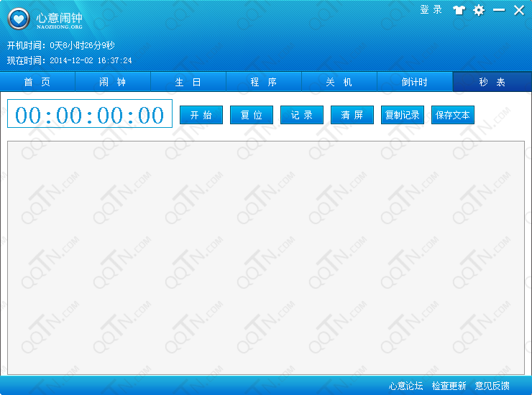Open the skin changer shirt icon

tap(459, 10)
